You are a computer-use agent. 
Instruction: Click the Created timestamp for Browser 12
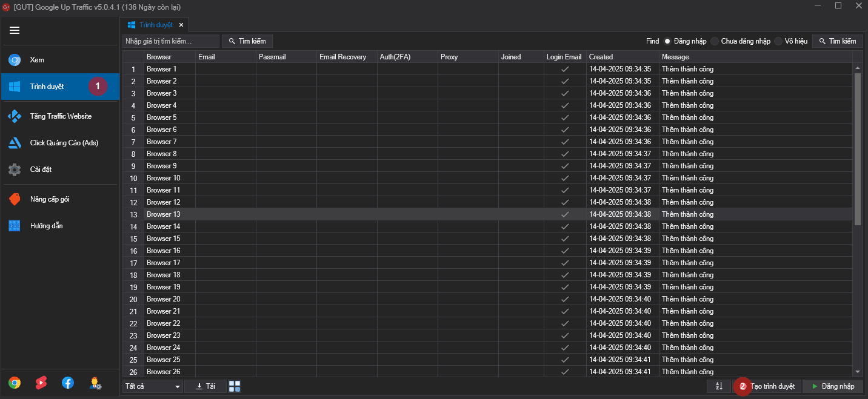click(x=620, y=202)
